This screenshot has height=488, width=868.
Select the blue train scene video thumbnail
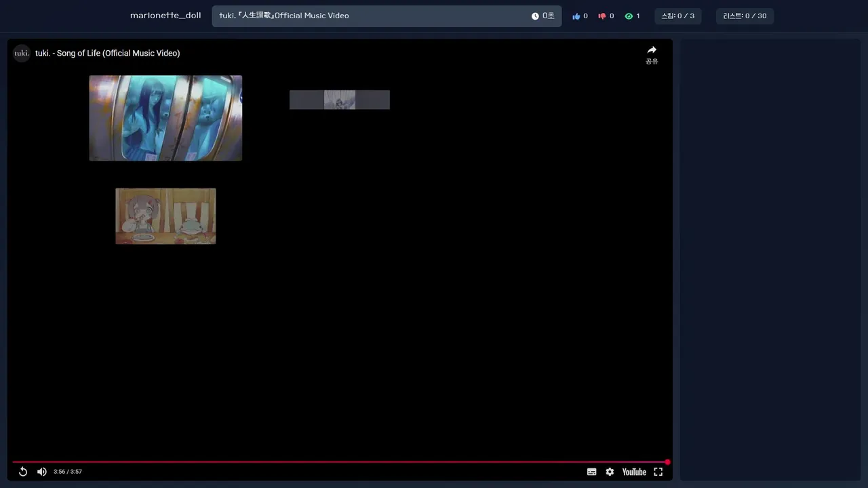click(x=165, y=118)
